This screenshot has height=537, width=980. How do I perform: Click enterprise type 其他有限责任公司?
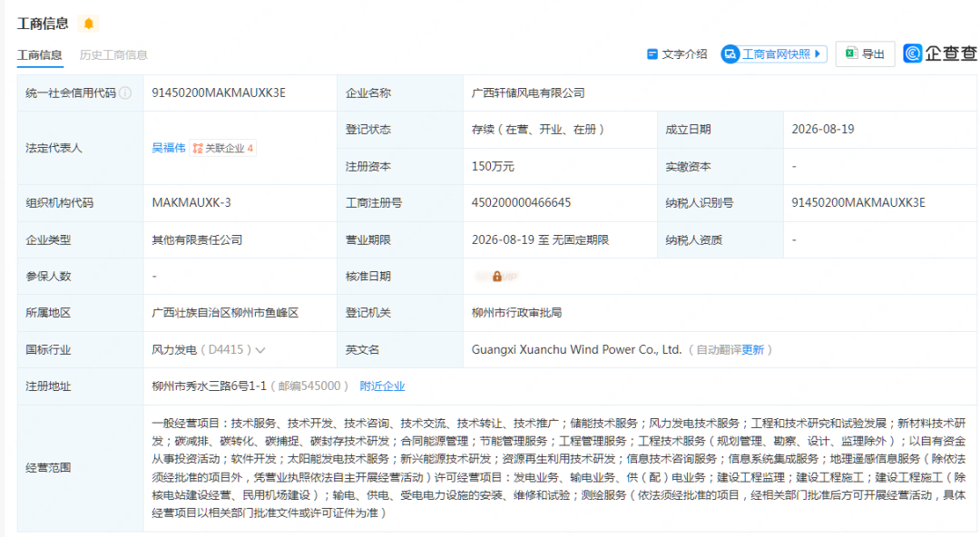click(x=197, y=240)
